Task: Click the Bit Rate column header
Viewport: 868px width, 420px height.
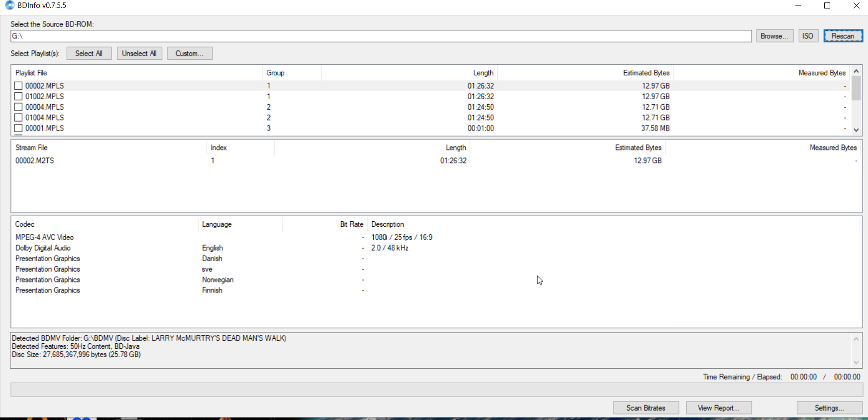Action: [x=325, y=224]
